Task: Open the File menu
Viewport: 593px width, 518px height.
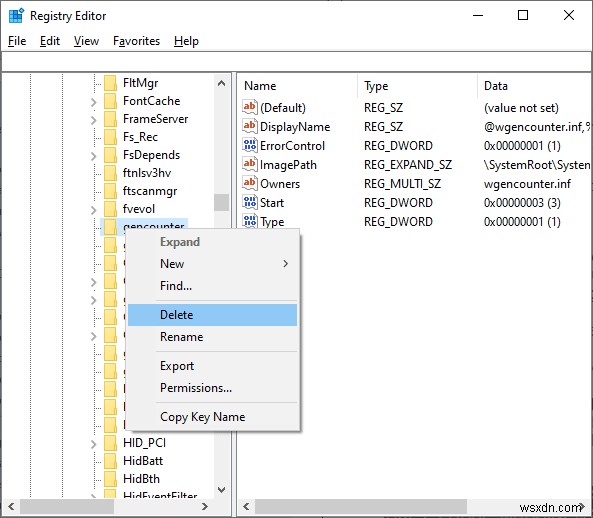Action: (x=17, y=41)
